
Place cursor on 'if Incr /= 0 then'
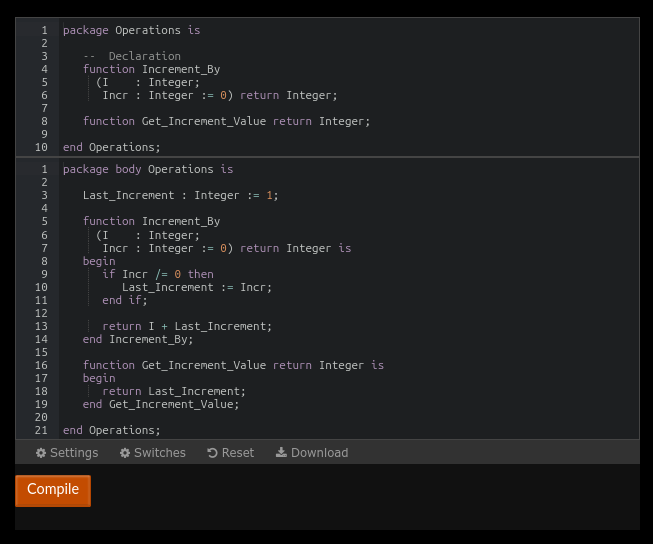157,274
